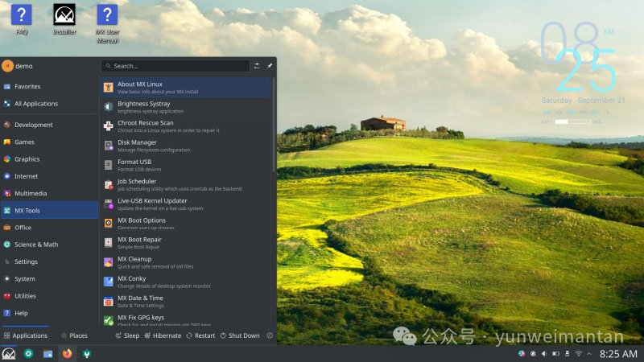Image resolution: width=644 pixels, height=362 pixels.
Task: Open Format USB tool
Action: point(185,166)
